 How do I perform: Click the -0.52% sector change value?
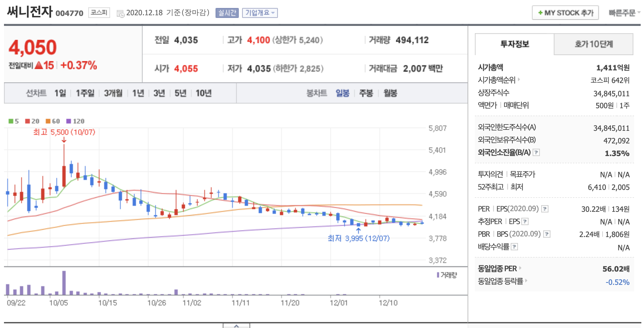[617, 282]
